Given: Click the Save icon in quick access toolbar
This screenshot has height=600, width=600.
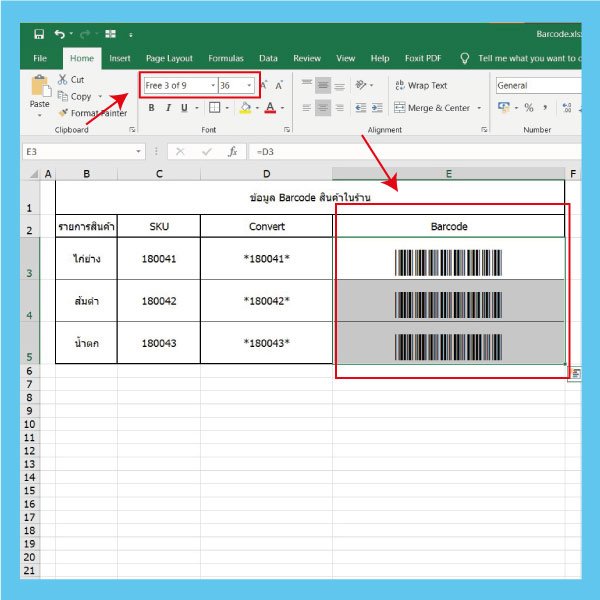Looking at the screenshot, I should click(x=39, y=34).
